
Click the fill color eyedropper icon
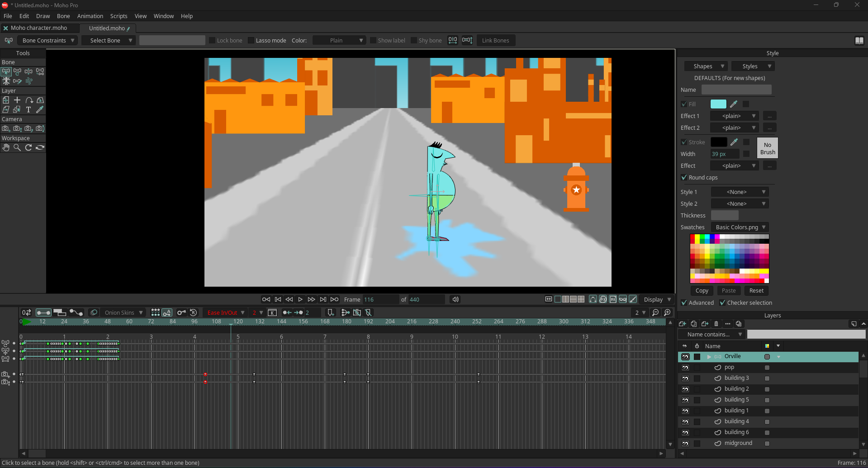point(734,104)
